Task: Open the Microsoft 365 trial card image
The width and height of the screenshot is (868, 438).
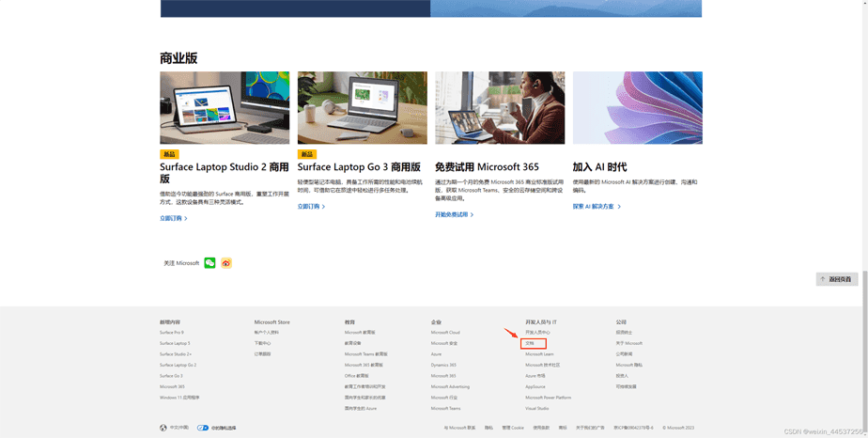Action: pos(500,108)
